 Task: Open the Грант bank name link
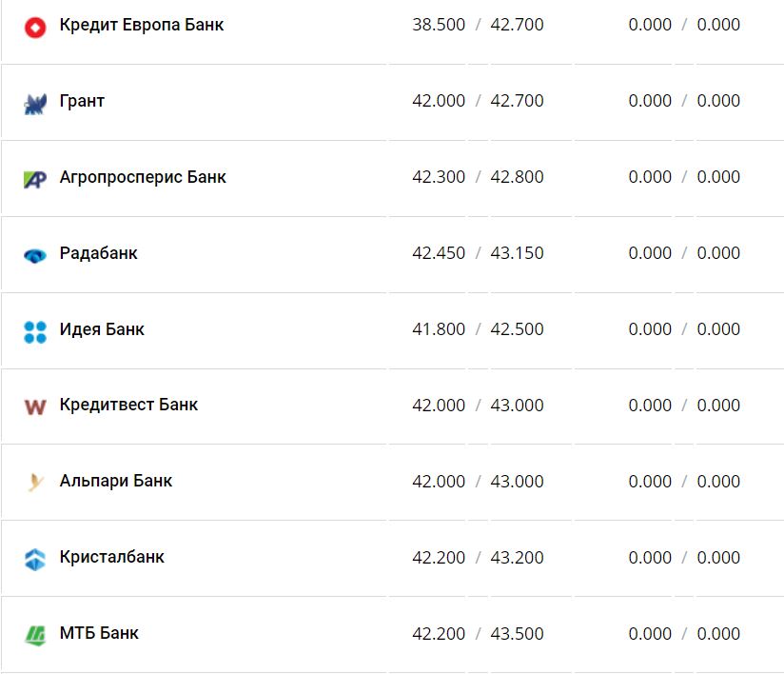point(82,101)
